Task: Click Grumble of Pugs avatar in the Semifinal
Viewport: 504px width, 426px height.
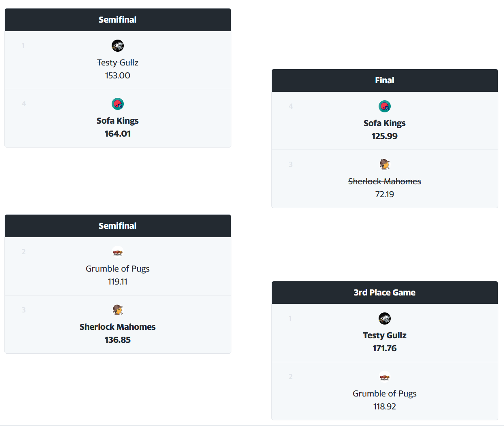Action: [118, 252]
